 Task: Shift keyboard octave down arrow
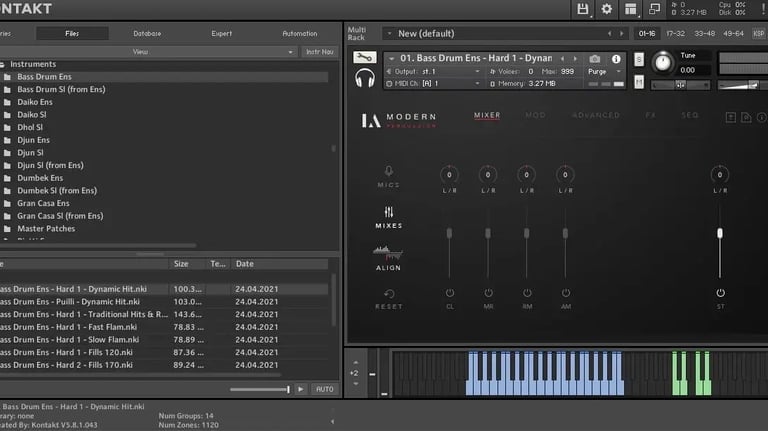[x=356, y=383]
